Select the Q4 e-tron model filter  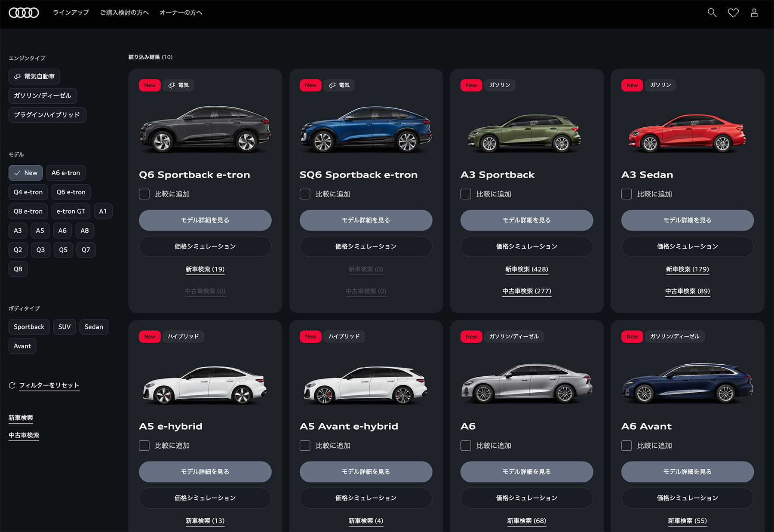28,192
